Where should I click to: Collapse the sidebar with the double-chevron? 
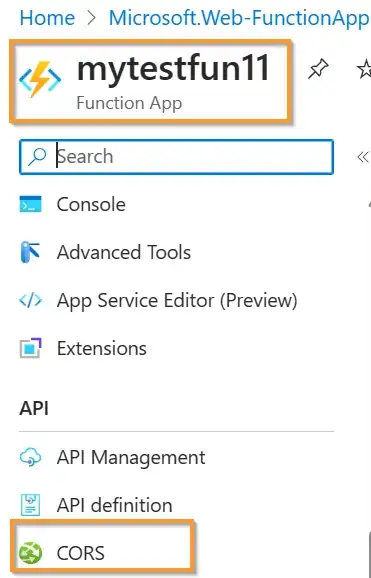coord(363,157)
